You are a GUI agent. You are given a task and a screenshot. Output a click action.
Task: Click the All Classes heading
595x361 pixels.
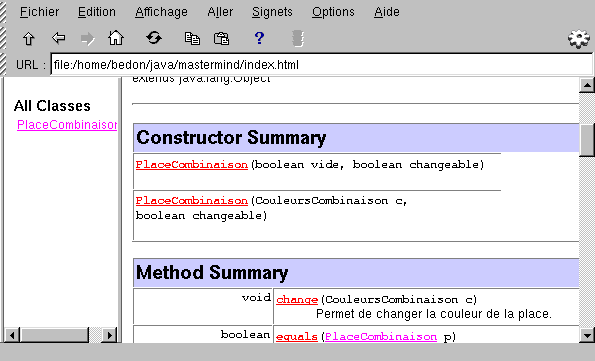pos(52,106)
